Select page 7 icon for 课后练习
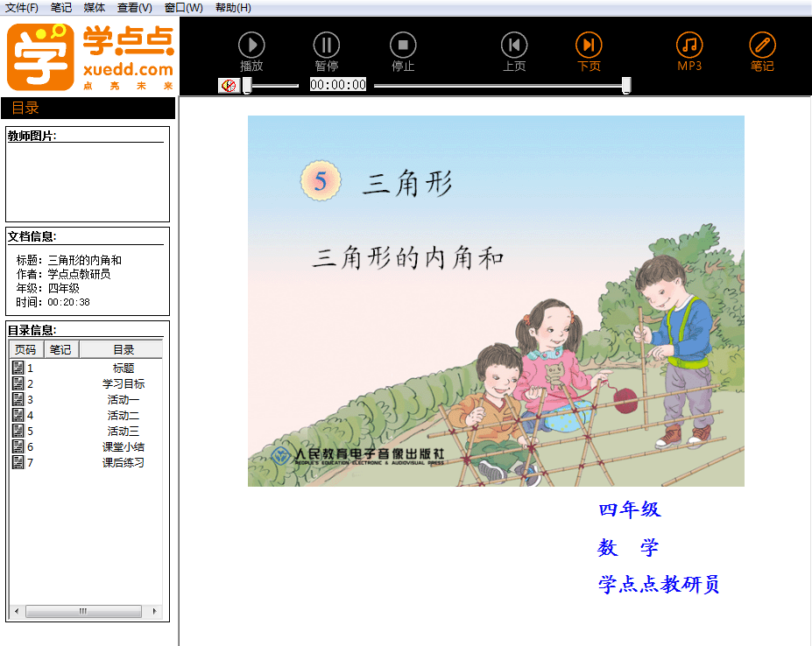This screenshot has width=812, height=646. (x=18, y=462)
